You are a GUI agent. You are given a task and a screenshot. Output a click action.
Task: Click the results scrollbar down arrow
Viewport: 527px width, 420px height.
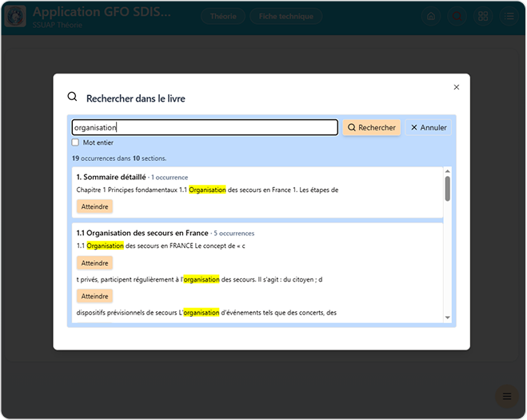click(x=448, y=318)
